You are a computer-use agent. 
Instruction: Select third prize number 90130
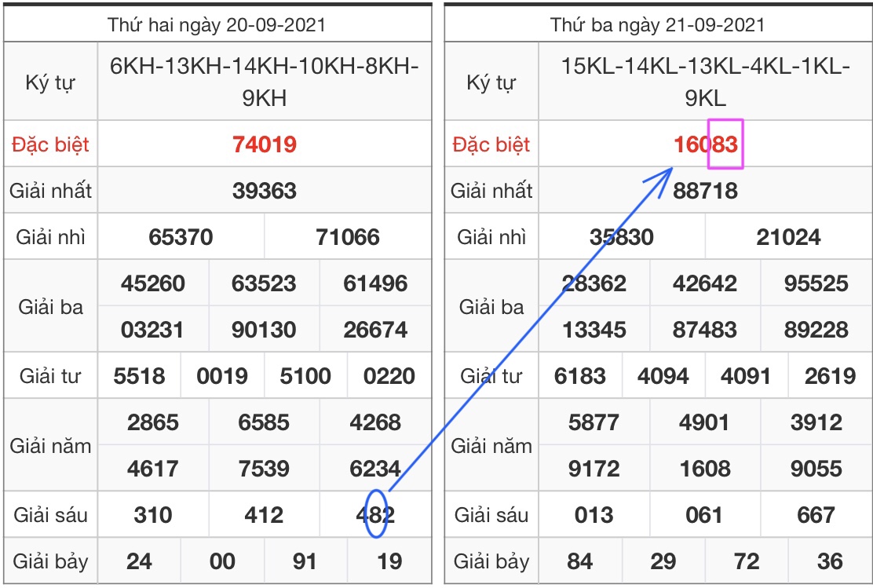(264, 329)
